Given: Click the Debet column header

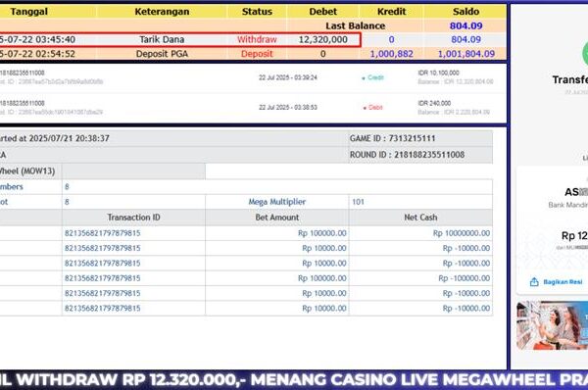Looking at the screenshot, I should 322,11.
